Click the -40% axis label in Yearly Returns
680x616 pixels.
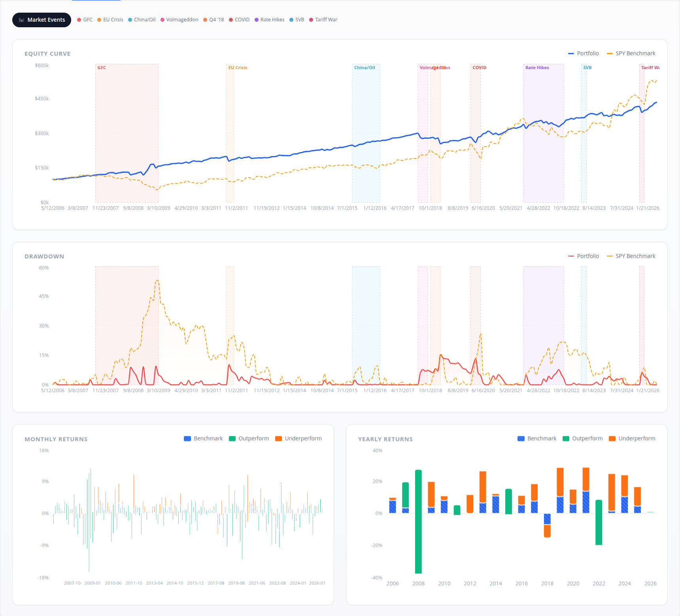(377, 578)
